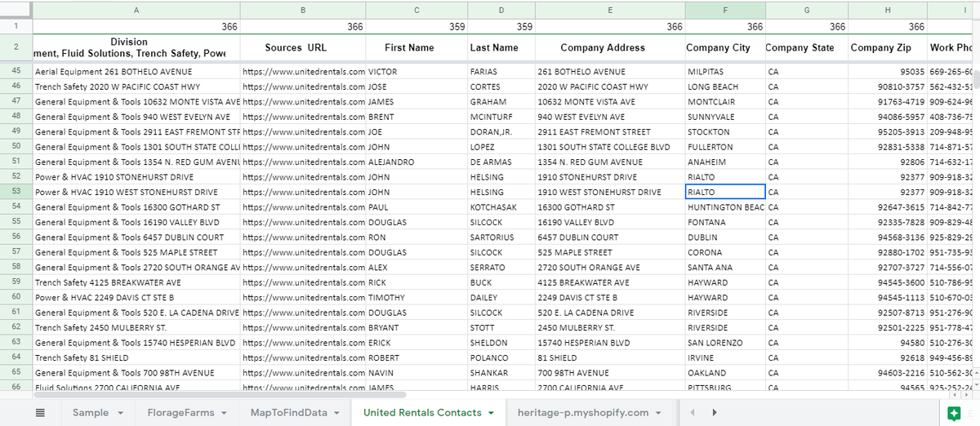Select the SHANKAR last name cell
980x426 pixels.
tap(501, 373)
